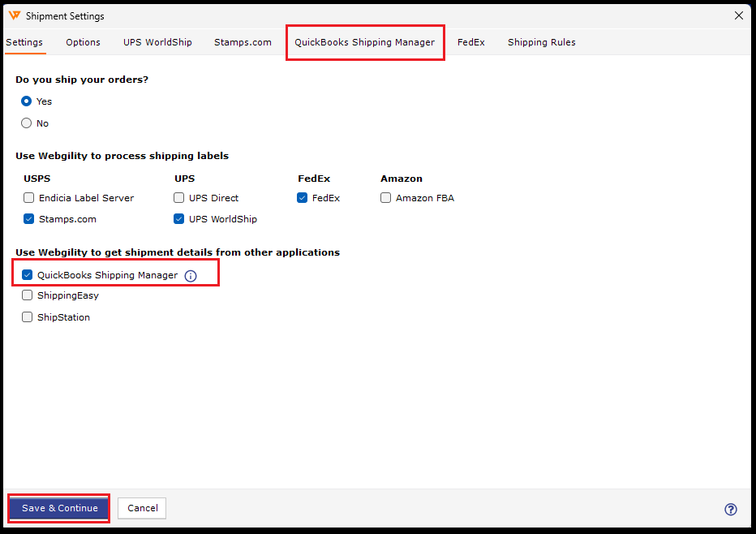This screenshot has height=534, width=756.
Task: Open the QuickBooks Shipping Manager tab
Action: tap(364, 42)
